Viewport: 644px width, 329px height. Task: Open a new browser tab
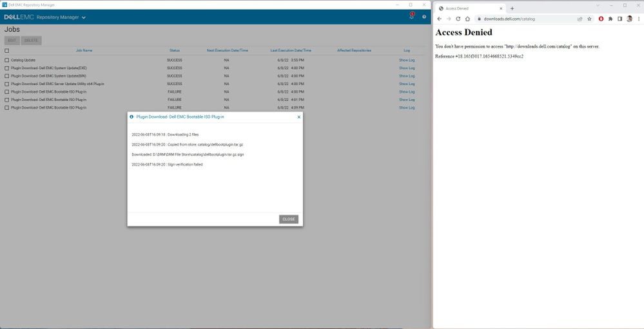(x=512, y=8)
